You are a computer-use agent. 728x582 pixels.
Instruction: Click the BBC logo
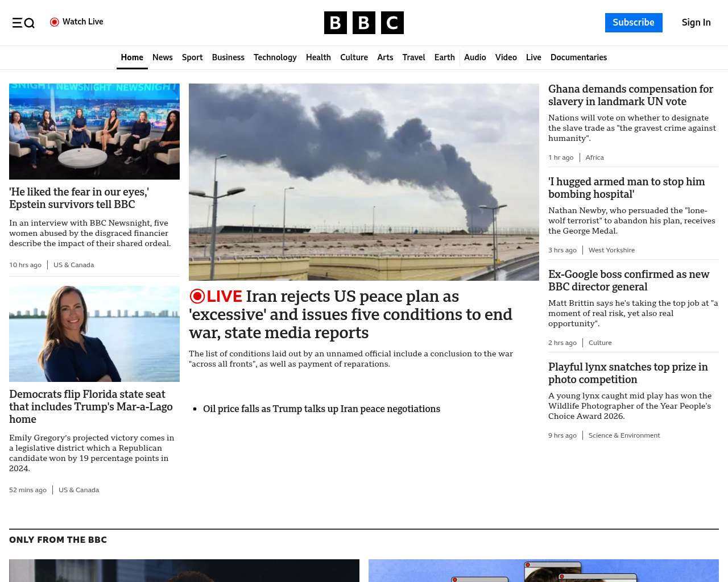(x=364, y=23)
